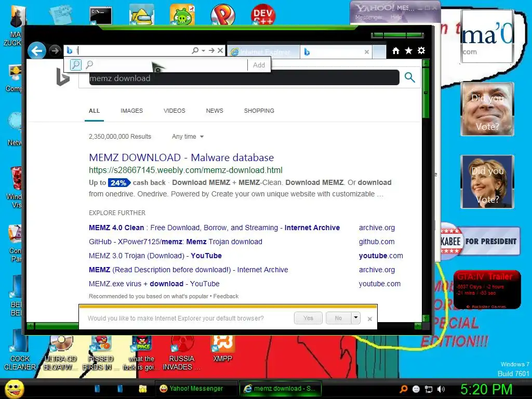The image size is (532, 399).
Task: Click the address bar search magnifier icon
Action: pyautogui.click(x=195, y=50)
